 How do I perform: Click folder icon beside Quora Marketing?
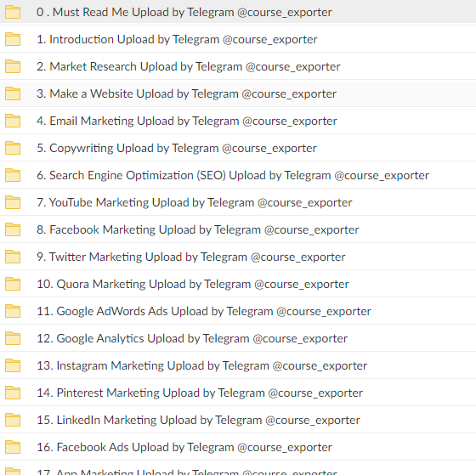tap(13, 284)
